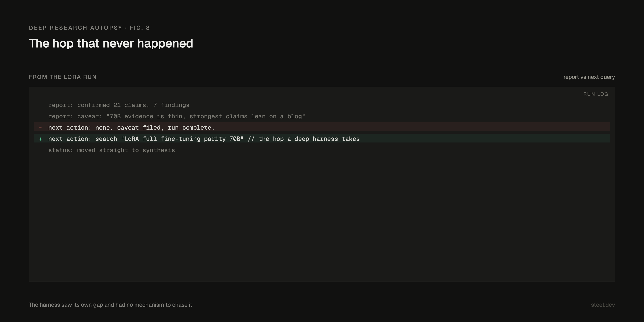Click the green plus diff marker
Viewport: 644px width, 322px height.
coord(40,139)
